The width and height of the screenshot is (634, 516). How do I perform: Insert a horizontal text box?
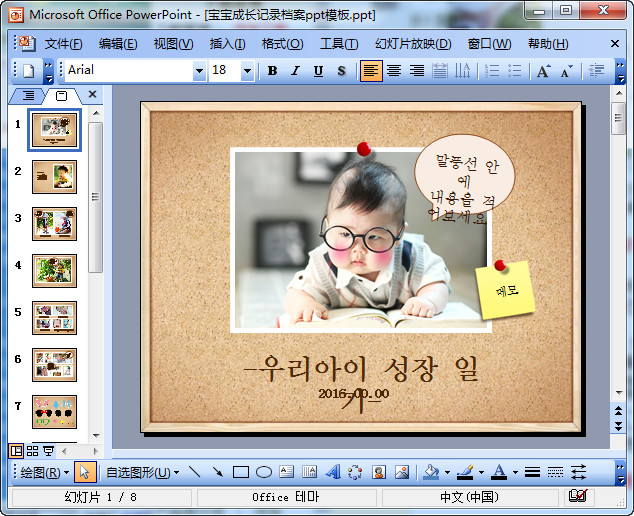click(x=286, y=472)
